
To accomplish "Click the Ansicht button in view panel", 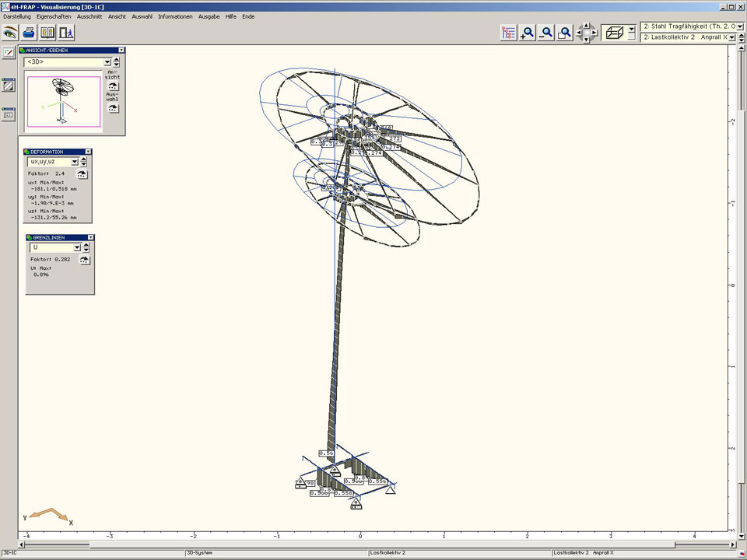I will point(113,86).
